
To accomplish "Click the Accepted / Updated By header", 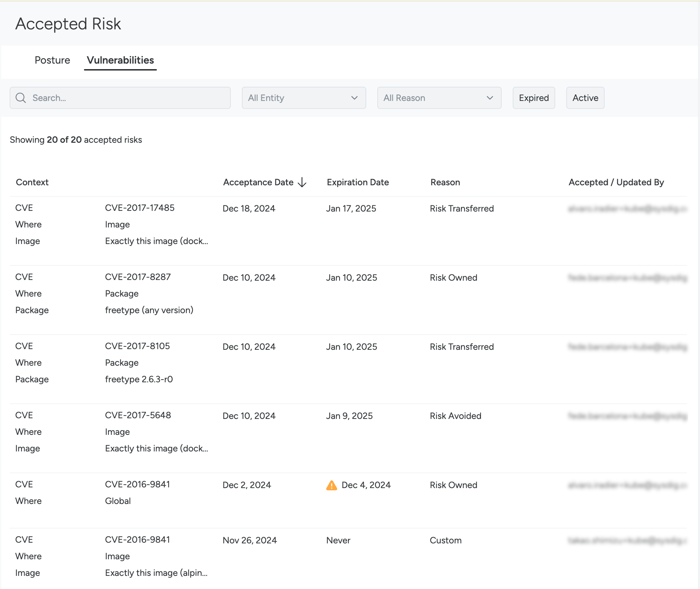I will point(616,182).
